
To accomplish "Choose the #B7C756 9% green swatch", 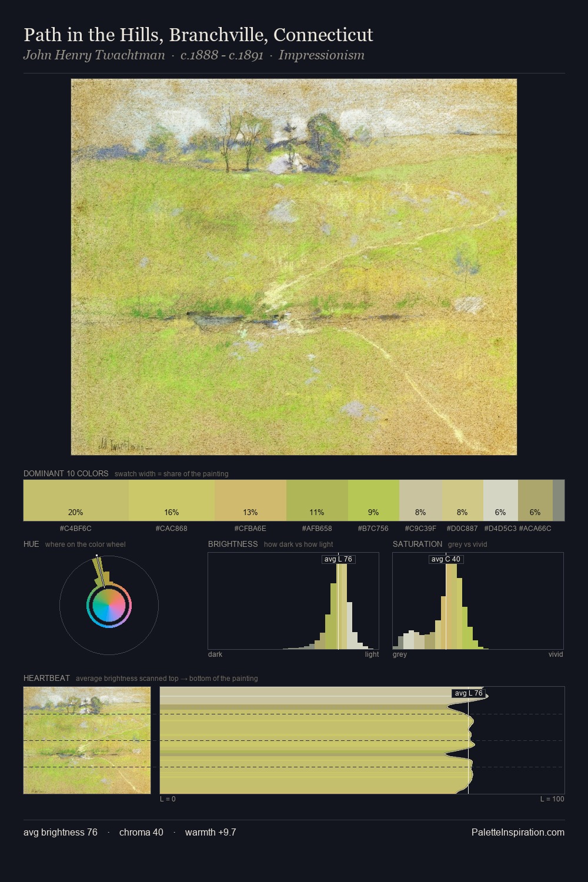I will pyautogui.click(x=373, y=500).
